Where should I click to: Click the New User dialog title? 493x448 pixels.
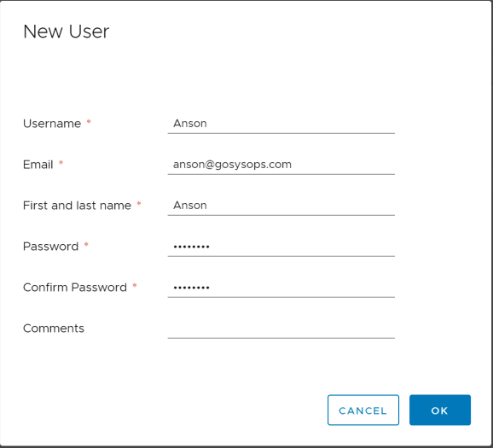[x=66, y=32]
